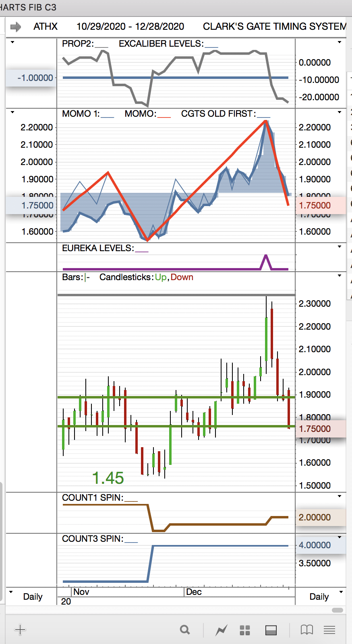
Task: Click the red Down candlestick label
Action: click(182, 277)
